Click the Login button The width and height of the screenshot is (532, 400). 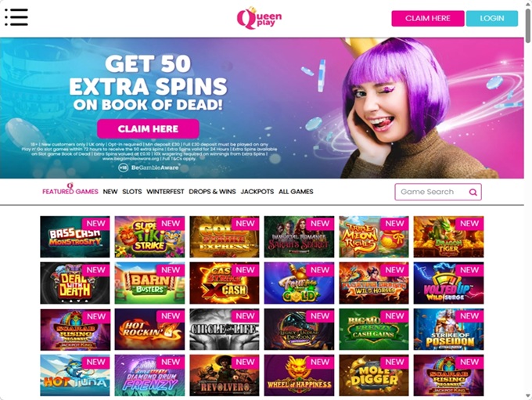(492, 18)
